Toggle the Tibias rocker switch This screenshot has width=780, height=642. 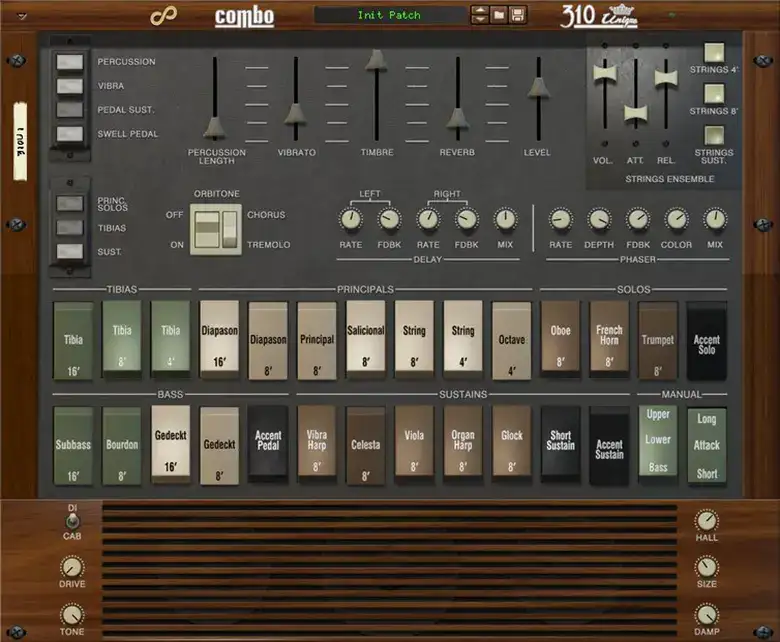(70, 228)
